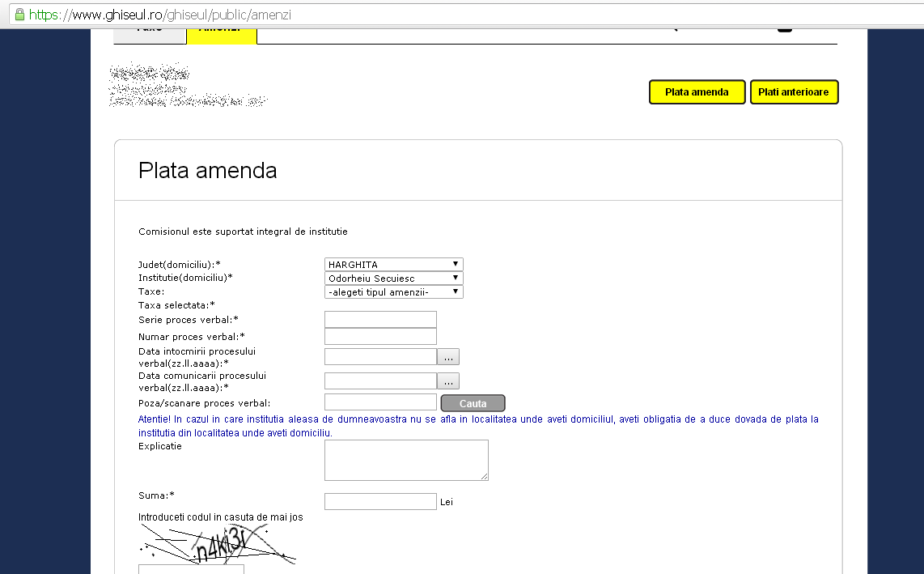The width and height of the screenshot is (924, 574).
Task: Click the Data intocmirii procesului verbal field
Action: [x=380, y=356]
